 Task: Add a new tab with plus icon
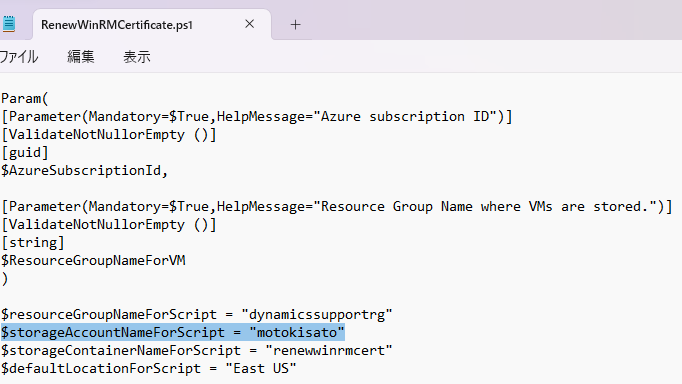tap(295, 25)
